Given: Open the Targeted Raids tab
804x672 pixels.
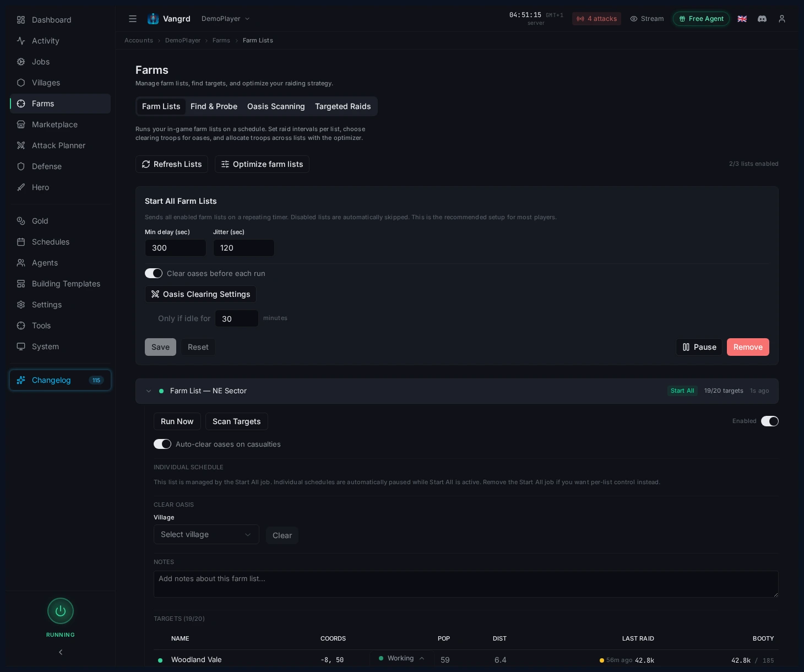Looking at the screenshot, I should (343, 106).
